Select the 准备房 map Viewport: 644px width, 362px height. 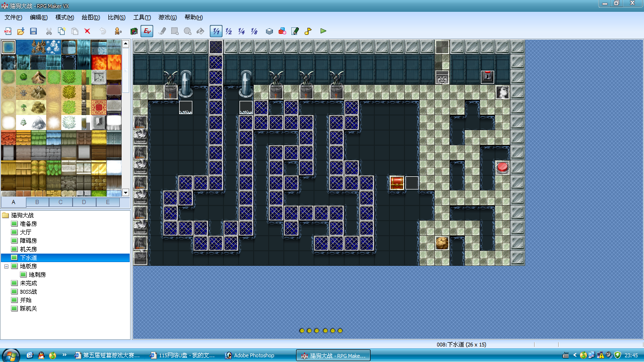(x=28, y=223)
